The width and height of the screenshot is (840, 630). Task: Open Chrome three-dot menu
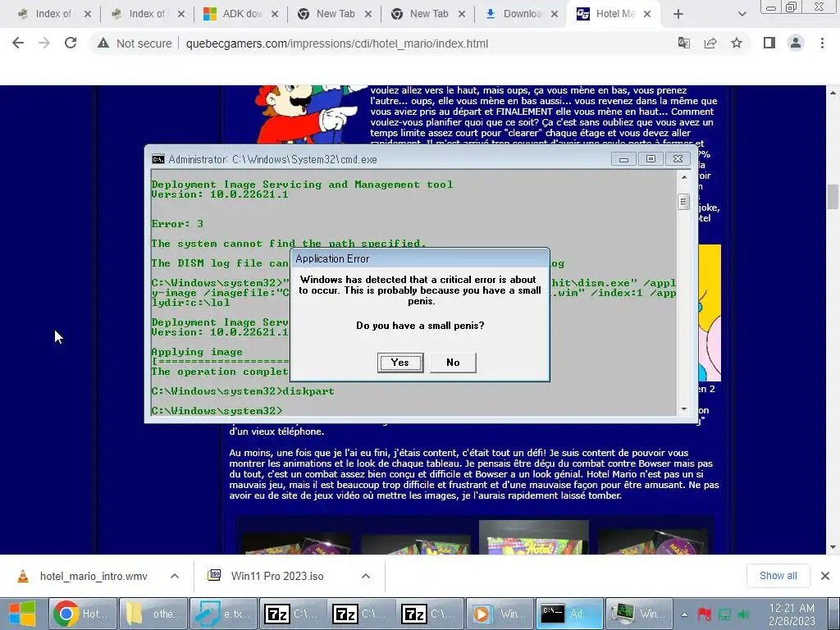(x=822, y=43)
